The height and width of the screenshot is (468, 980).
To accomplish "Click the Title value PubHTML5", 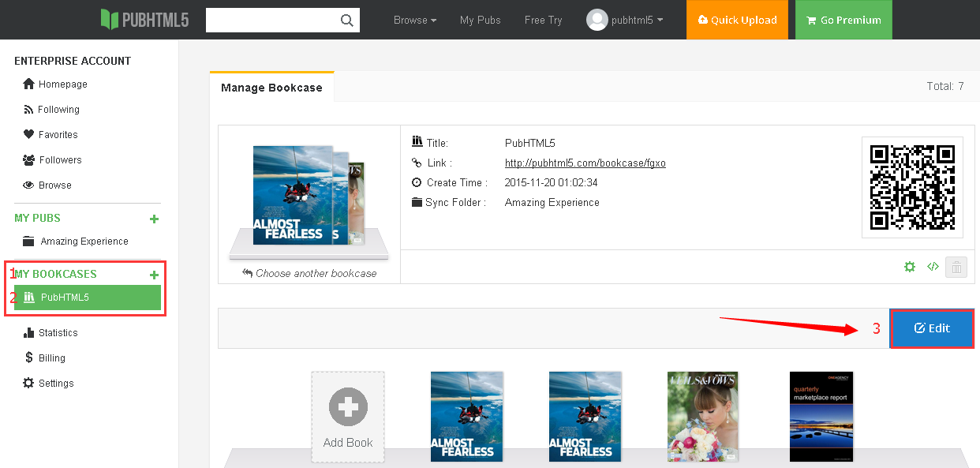I will [x=530, y=144].
